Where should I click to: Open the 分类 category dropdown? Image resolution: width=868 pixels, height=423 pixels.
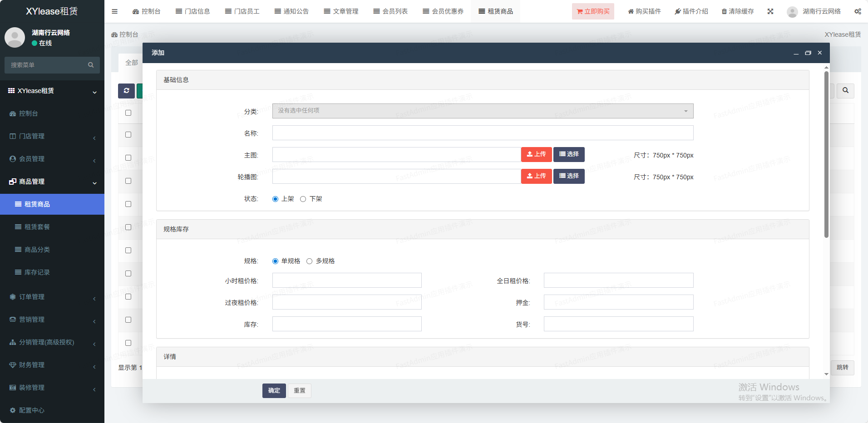483,111
